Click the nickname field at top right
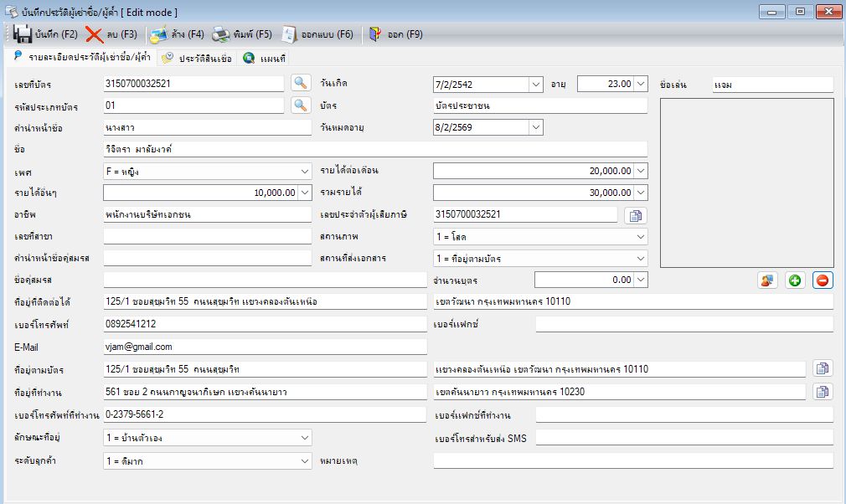This screenshot has height=504, width=846. 772,85
